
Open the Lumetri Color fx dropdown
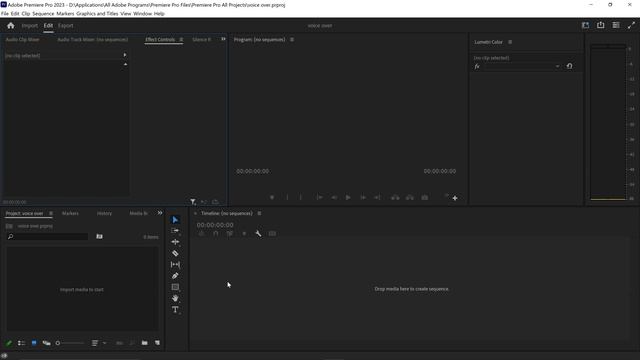pyautogui.click(x=557, y=66)
